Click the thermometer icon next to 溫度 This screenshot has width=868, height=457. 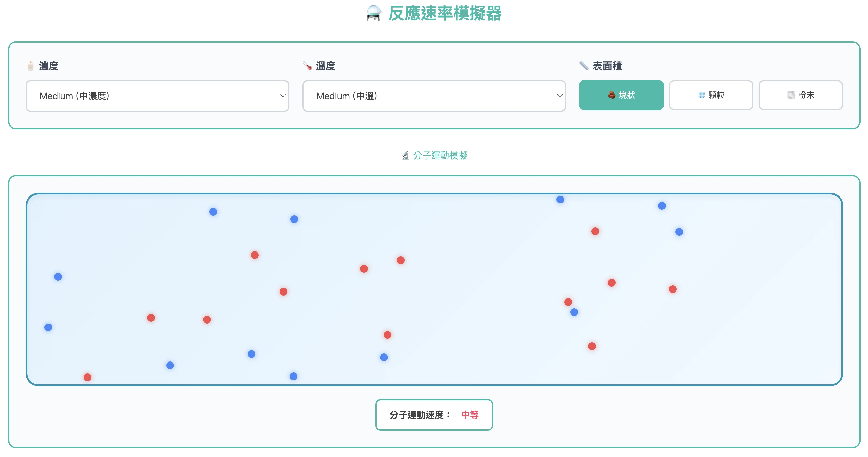coord(307,66)
